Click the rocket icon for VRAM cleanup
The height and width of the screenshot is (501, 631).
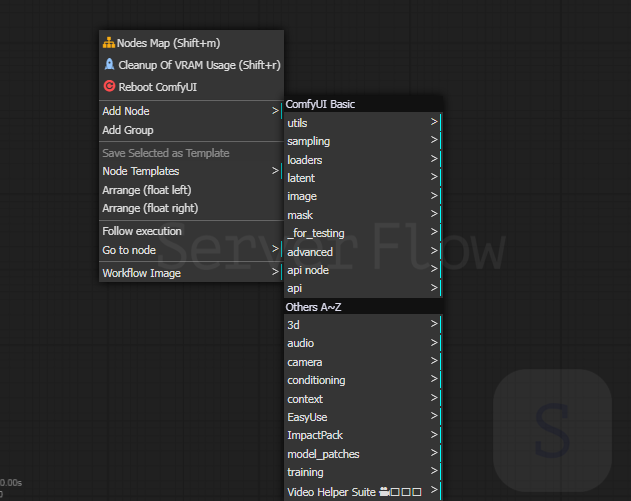[x=109, y=64]
